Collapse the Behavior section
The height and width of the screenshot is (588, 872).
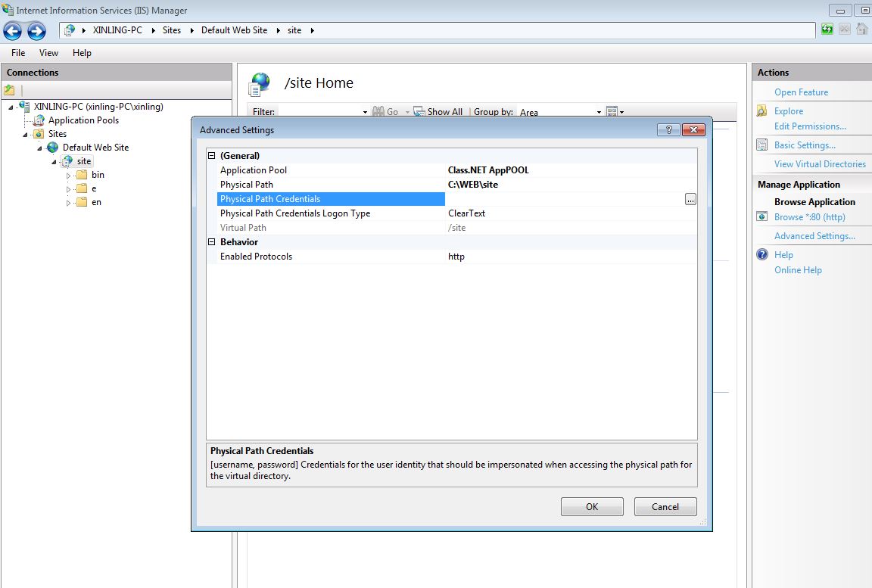(x=212, y=242)
